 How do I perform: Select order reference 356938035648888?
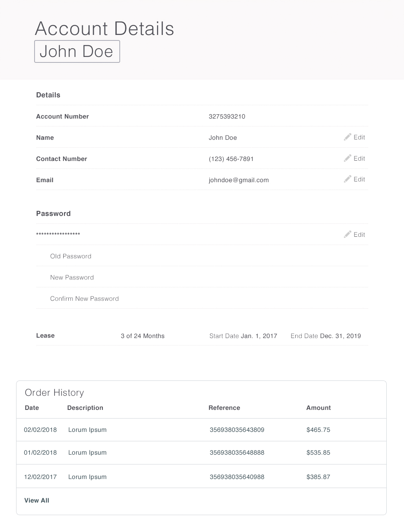[237, 452]
